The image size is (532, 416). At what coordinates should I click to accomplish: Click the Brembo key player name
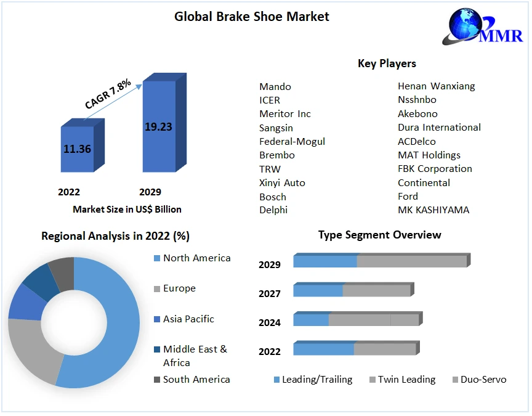(276, 155)
